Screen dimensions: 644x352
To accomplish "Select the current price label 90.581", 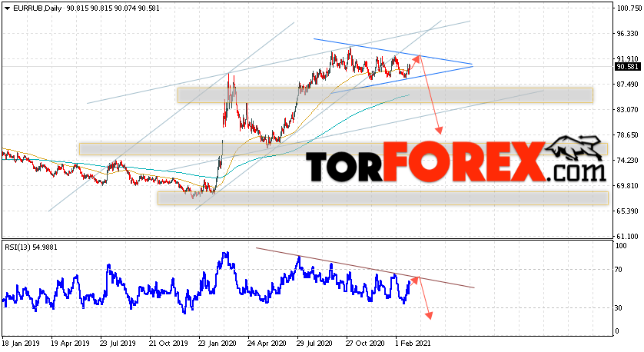I will tap(628, 67).
